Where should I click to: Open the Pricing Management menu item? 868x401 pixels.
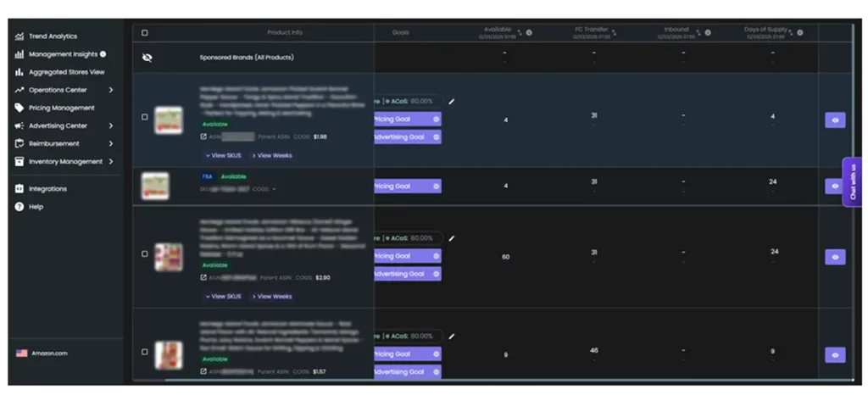click(61, 108)
